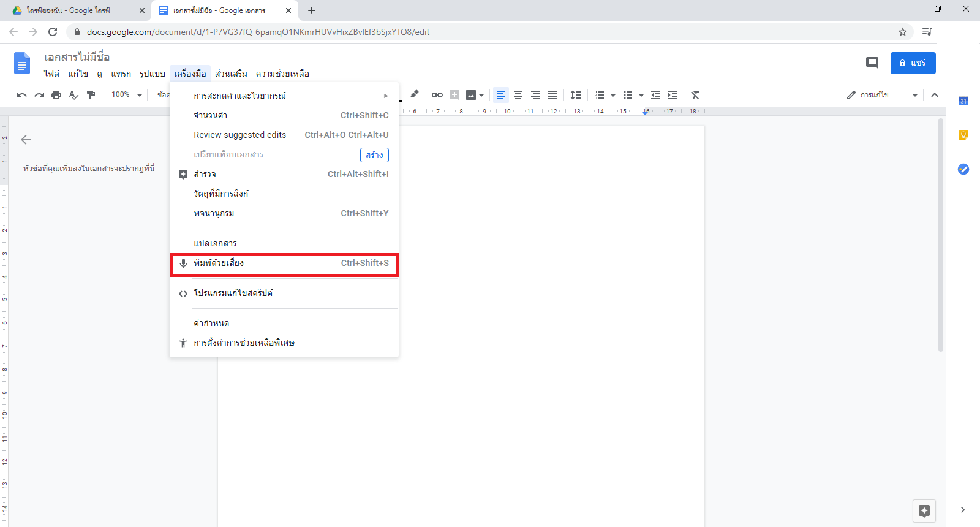Open ค่ากำหนด (Preferences) from the menu
Screen dimensions: 980x527
[284, 323]
